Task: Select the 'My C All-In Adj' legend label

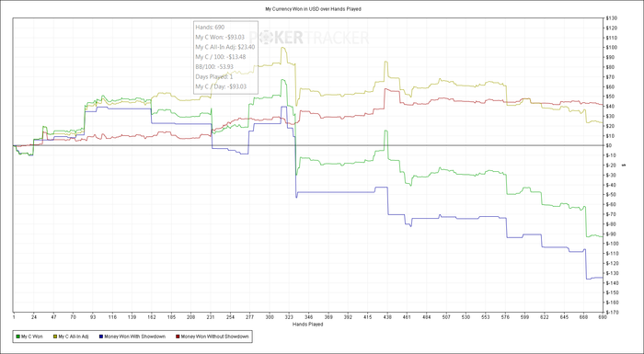Action: 73,337
